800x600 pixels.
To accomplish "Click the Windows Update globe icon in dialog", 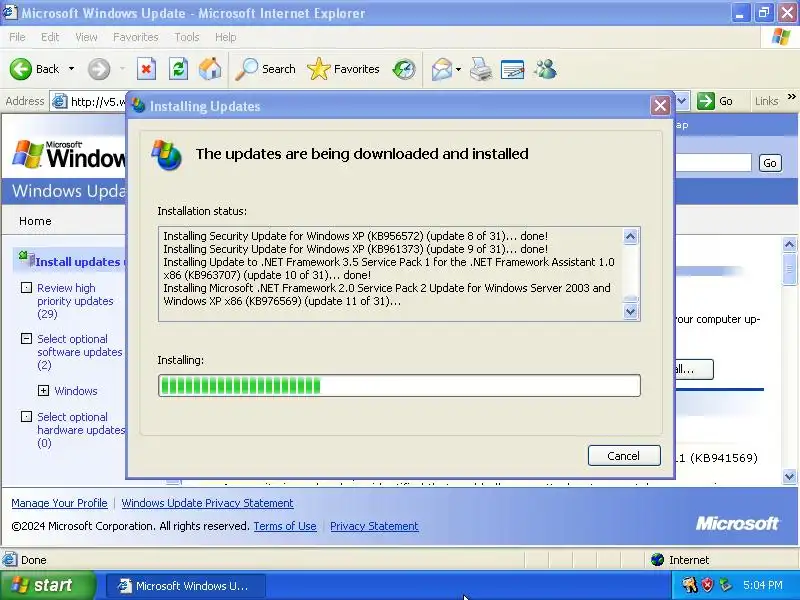I will 167,155.
